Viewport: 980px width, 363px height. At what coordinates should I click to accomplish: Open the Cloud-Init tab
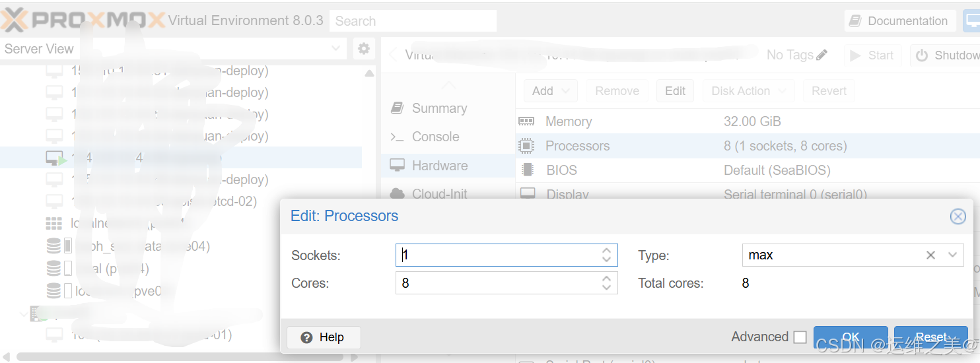click(448, 193)
